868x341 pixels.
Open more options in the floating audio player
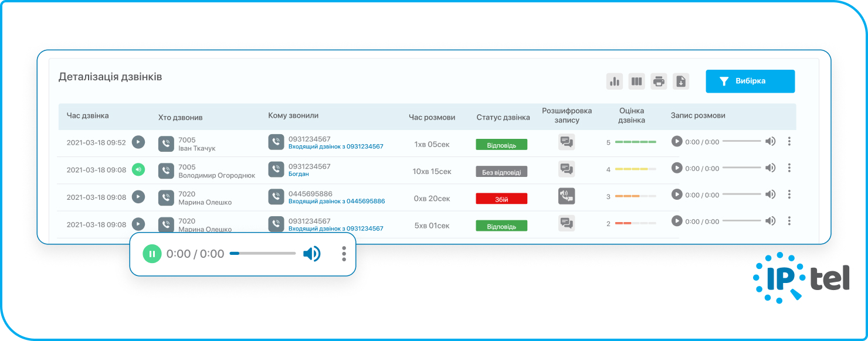click(x=344, y=254)
